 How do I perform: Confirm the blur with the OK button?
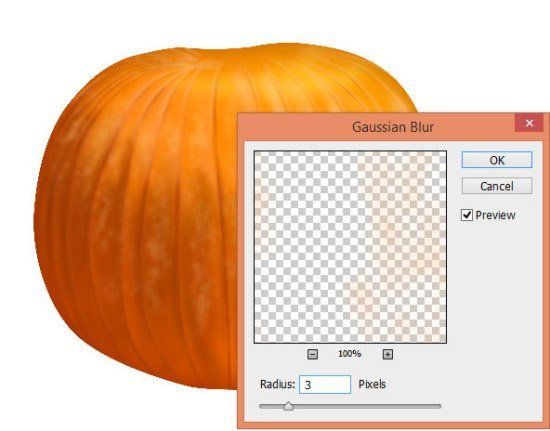click(x=497, y=160)
